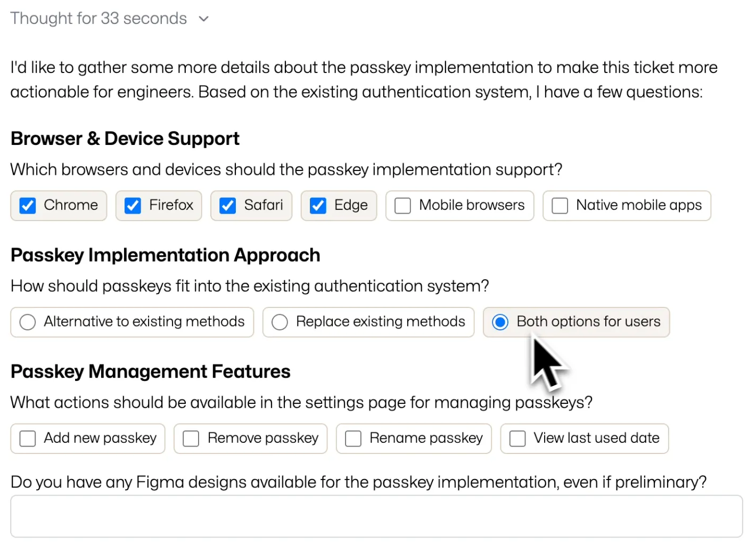Enable the 'Remove passkey' option
This screenshot has height=552, width=756.
[x=191, y=439]
